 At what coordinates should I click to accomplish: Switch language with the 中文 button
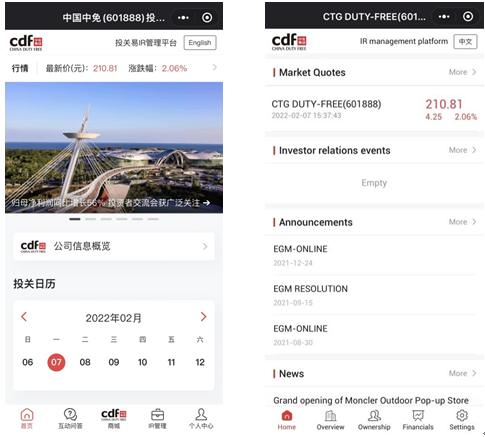click(x=465, y=41)
